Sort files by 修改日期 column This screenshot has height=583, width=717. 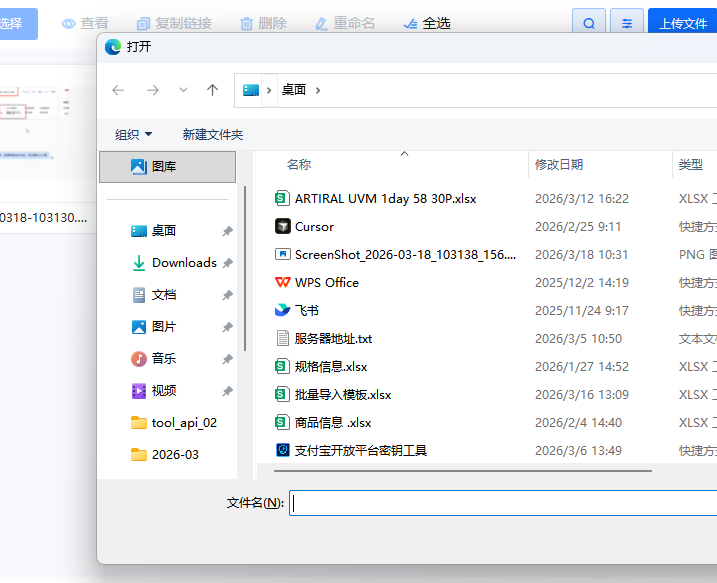tap(559, 164)
